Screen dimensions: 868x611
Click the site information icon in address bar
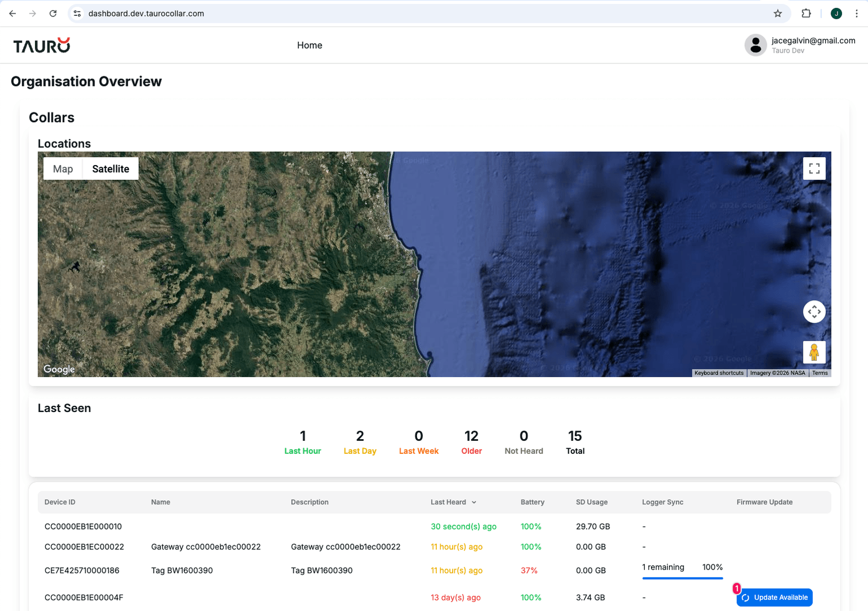click(x=77, y=13)
